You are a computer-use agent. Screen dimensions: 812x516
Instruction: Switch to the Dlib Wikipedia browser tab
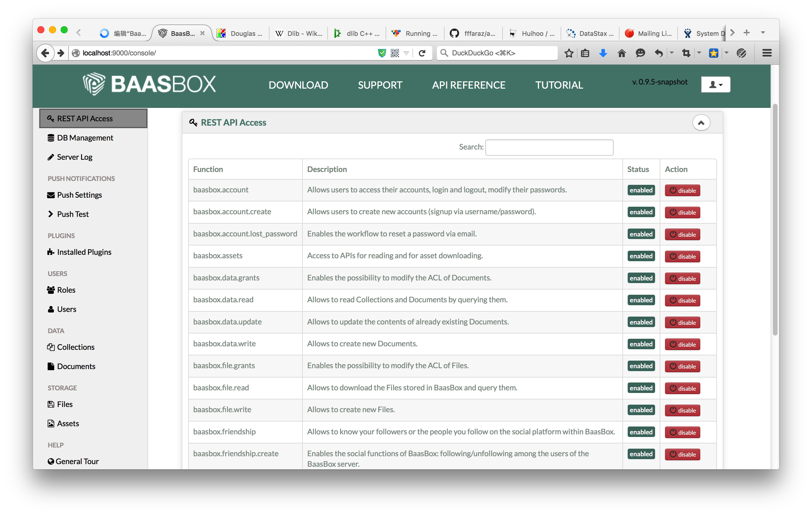point(299,33)
